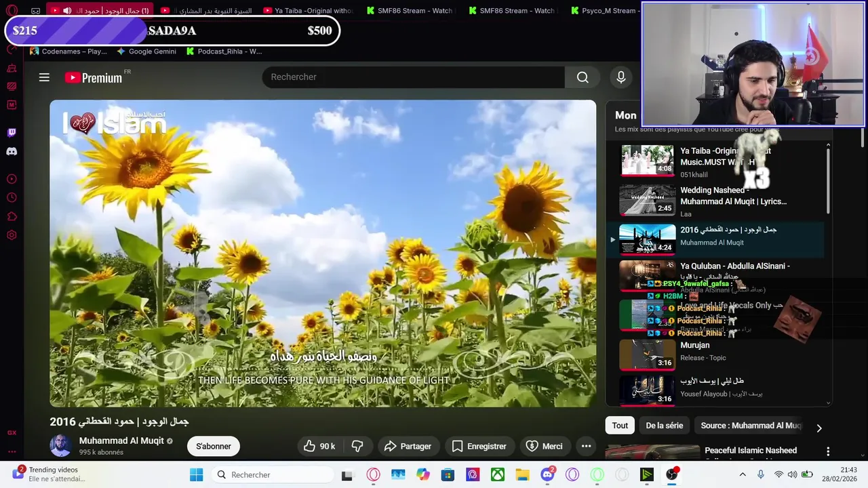Open Settings gear icon in Opera sidebar
868x488 pixels.
(x=12, y=235)
